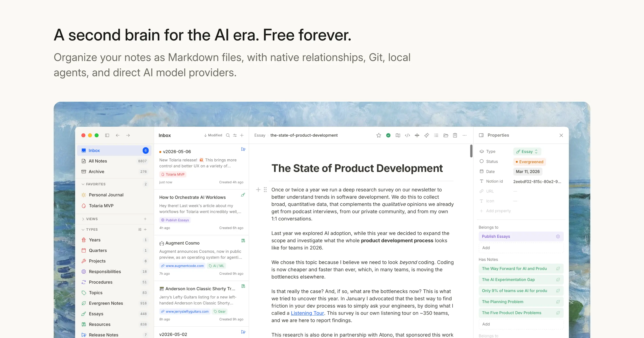Open the AI sparkles assistant icon
The height and width of the screenshot is (338, 644).
[x=426, y=135]
